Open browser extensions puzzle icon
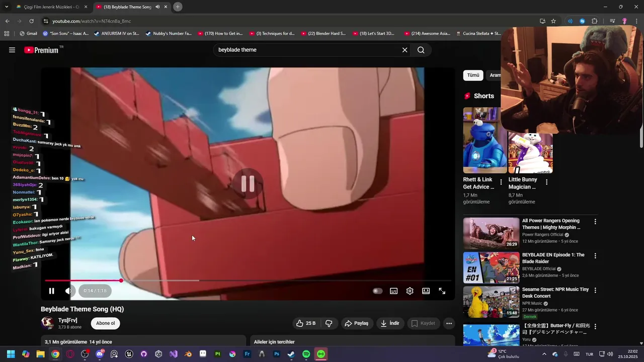 pos(595,21)
